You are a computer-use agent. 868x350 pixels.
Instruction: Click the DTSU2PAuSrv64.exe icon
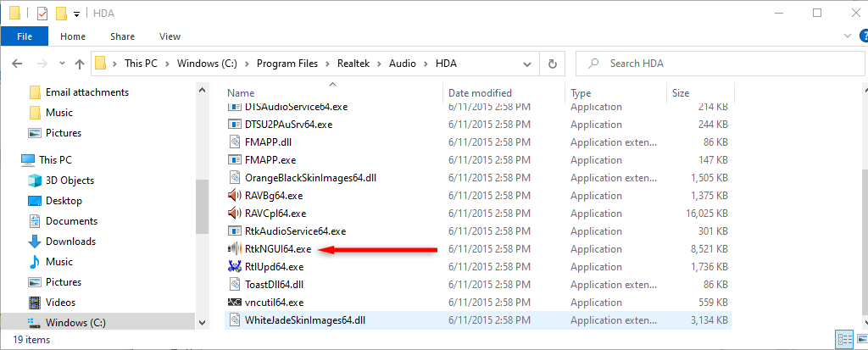(235, 125)
